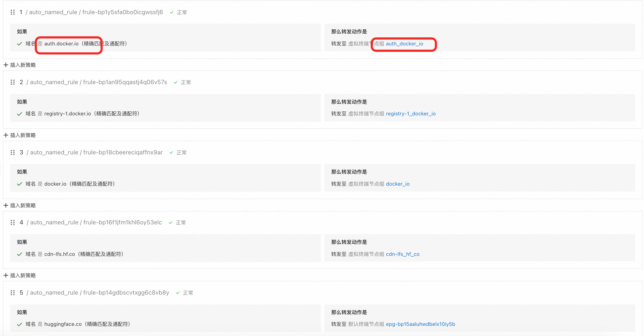Click the green check beside cdn-lfs.hf.co condition
The width and height of the screenshot is (644, 336).
(20, 254)
